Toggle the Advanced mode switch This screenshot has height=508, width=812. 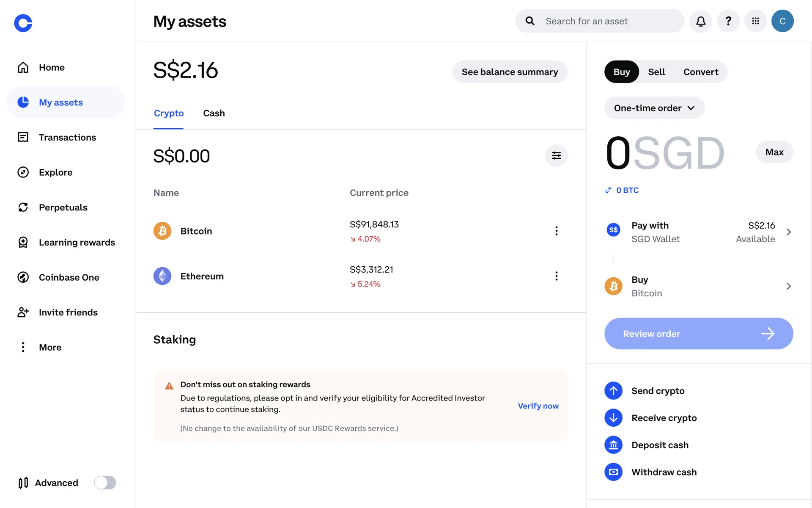click(x=105, y=483)
